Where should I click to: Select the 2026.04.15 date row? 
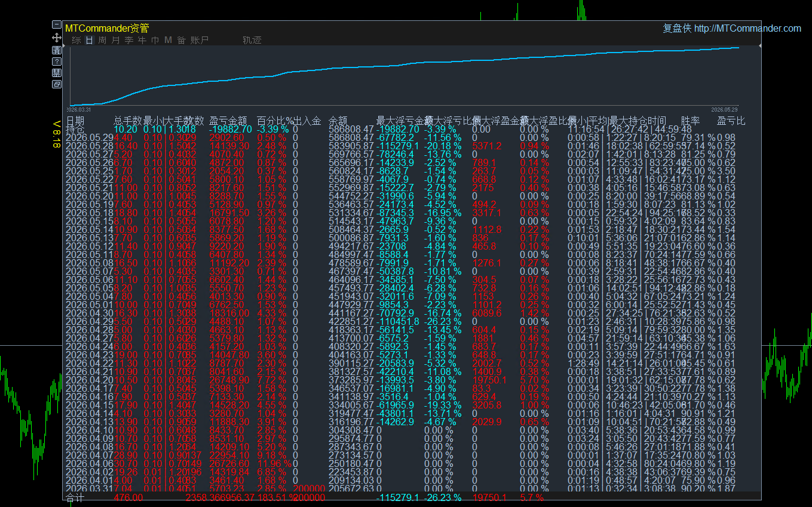[x=89, y=405]
